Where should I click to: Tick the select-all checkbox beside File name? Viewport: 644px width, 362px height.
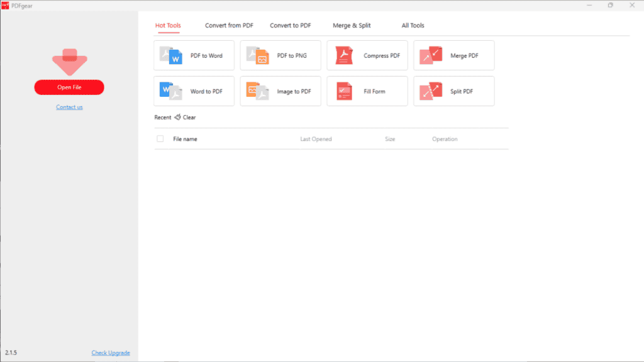point(160,139)
